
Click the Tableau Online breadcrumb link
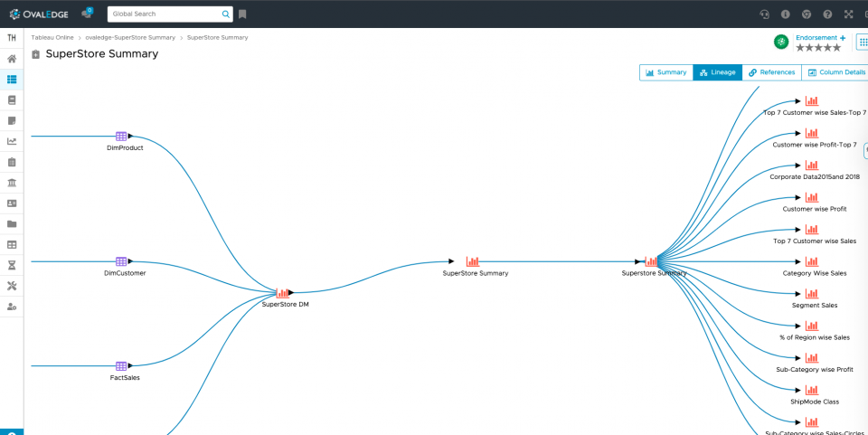(52, 38)
